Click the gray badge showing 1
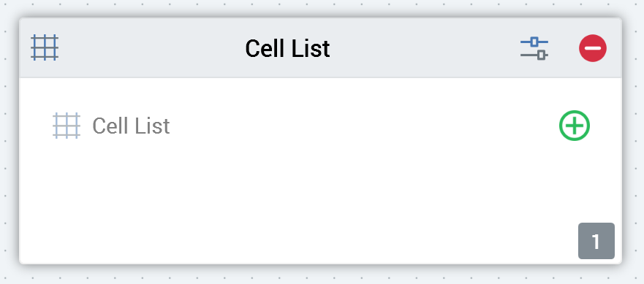Image resolution: width=644 pixels, height=284 pixels. coord(596,241)
